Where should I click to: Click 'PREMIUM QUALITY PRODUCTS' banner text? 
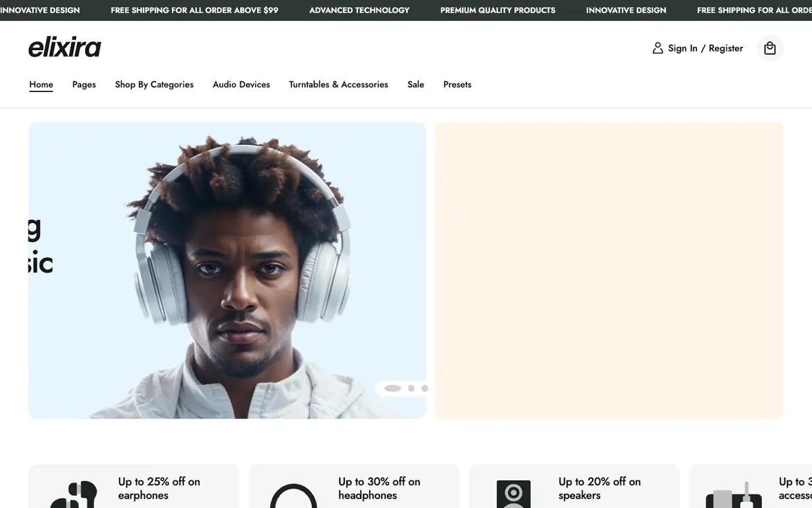point(498,10)
